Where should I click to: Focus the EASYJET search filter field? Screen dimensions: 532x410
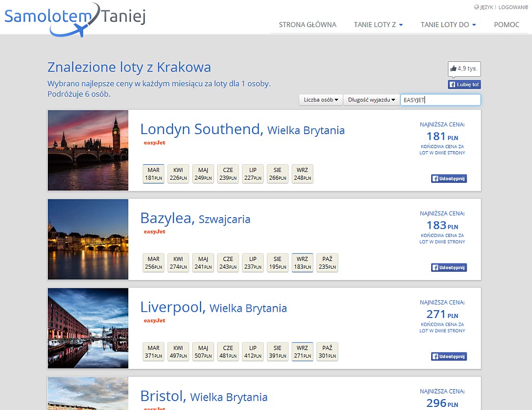point(441,100)
